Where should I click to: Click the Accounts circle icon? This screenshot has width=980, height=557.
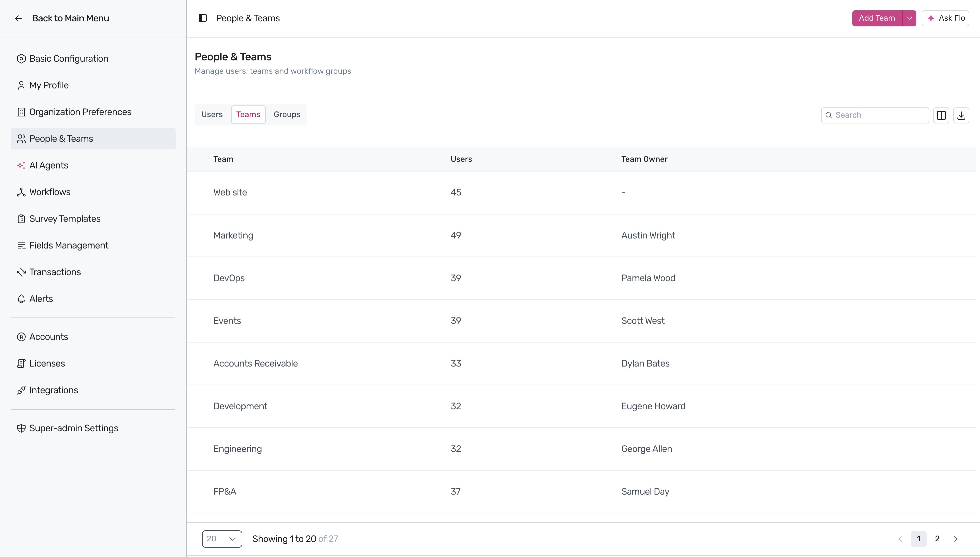[21, 337]
